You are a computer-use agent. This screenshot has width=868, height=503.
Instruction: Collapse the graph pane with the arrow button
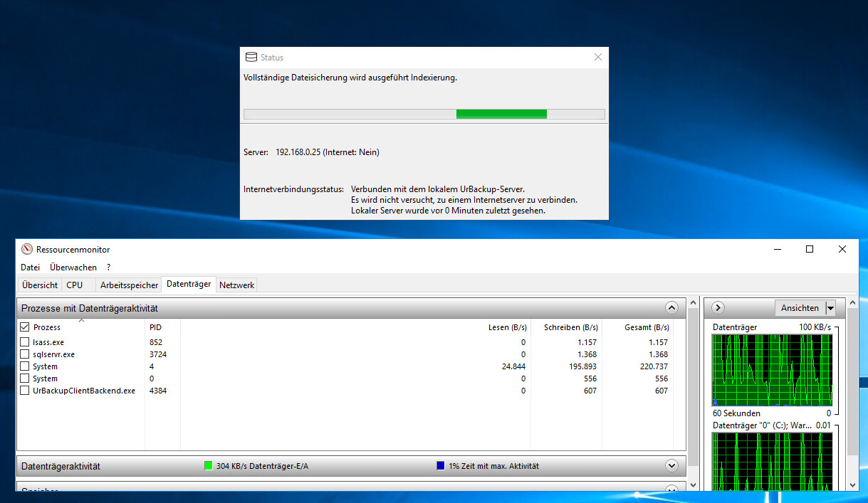click(x=718, y=308)
